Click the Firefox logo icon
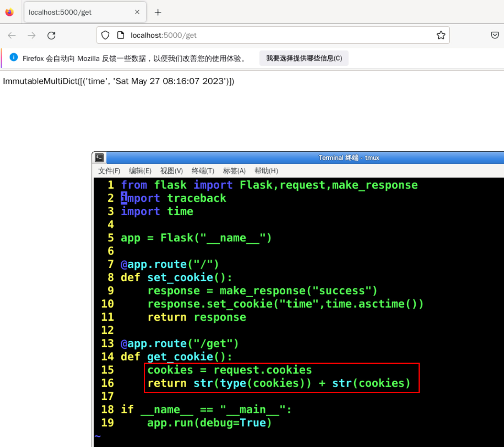504x447 pixels. pyautogui.click(x=10, y=12)
